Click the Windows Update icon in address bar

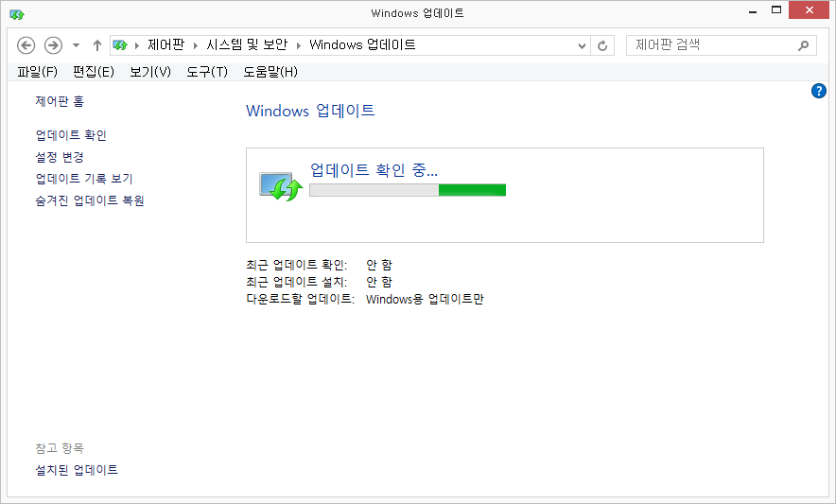(x=120, y=45)
